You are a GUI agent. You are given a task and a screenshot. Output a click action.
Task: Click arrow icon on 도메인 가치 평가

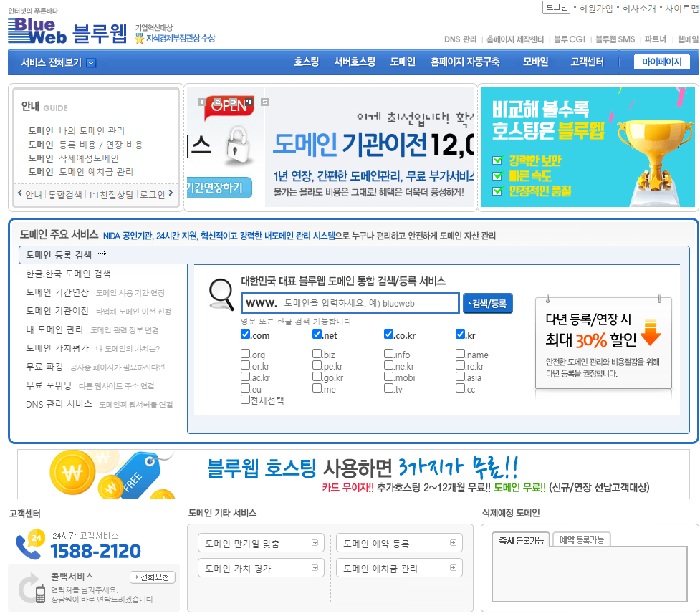315,568
